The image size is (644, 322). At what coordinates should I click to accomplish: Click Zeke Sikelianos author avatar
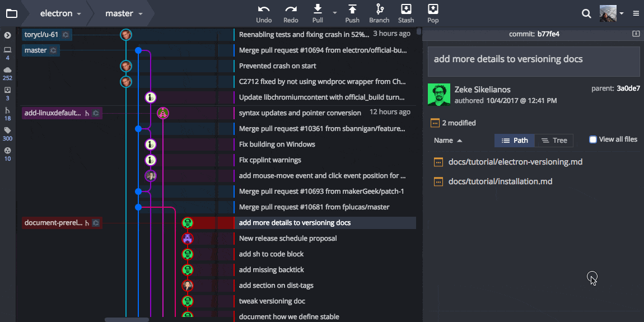click(x=439, y=95)
